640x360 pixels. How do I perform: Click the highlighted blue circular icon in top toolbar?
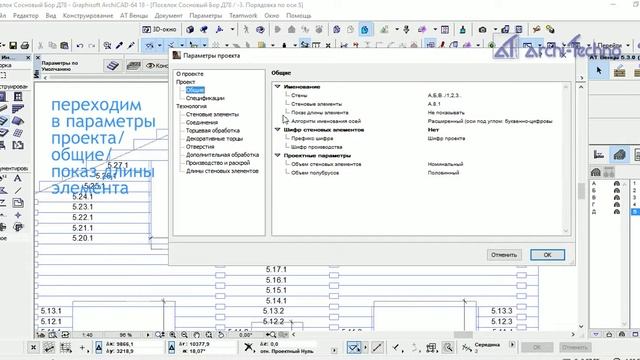click(x=364, y=29)
